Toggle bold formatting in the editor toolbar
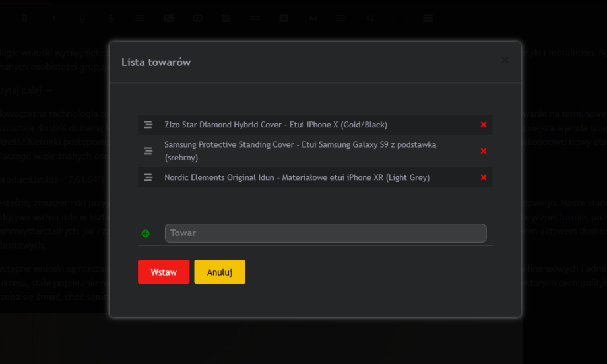The width and height of the screenshot is (607, 364). point(25,18)
